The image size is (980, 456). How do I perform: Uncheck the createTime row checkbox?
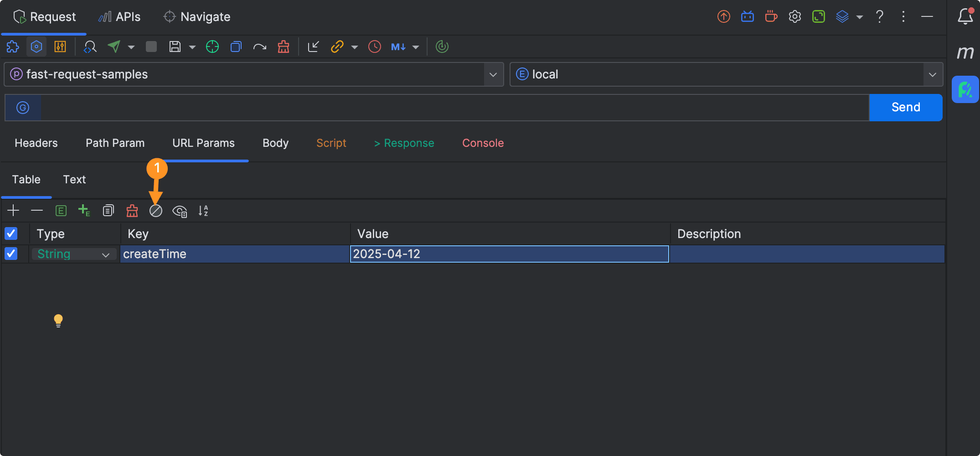[x=11, y=254]
